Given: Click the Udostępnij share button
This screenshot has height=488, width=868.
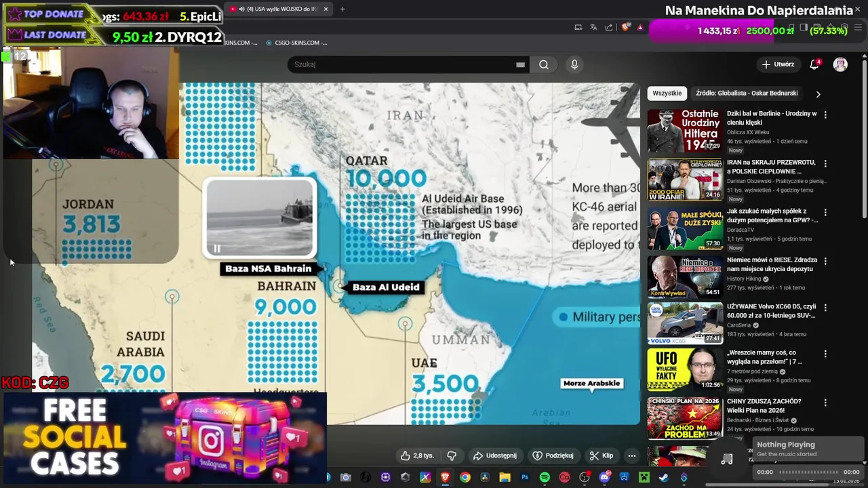Looking at the screenshot, I should click(x=495, y=455).
